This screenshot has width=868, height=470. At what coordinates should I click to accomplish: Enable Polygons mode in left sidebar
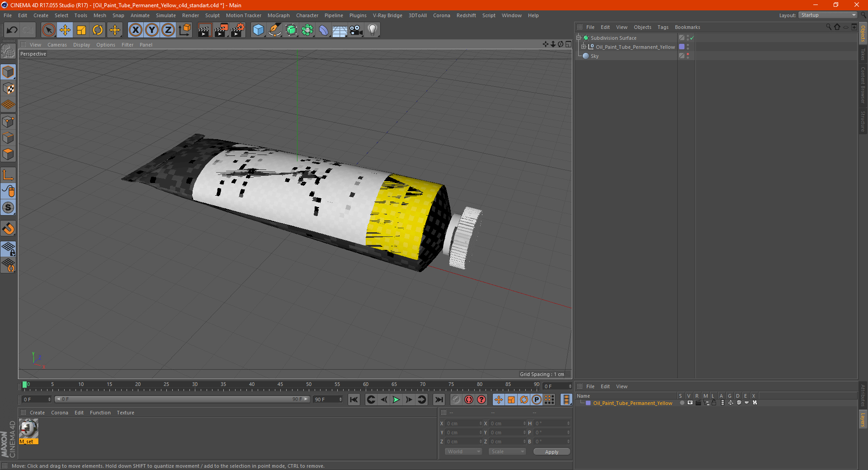pyautogui.click(x=8, y=154)
